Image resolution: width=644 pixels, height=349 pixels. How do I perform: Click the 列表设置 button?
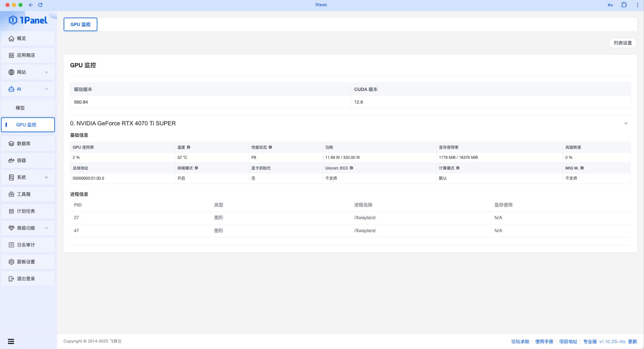(622, 43)
